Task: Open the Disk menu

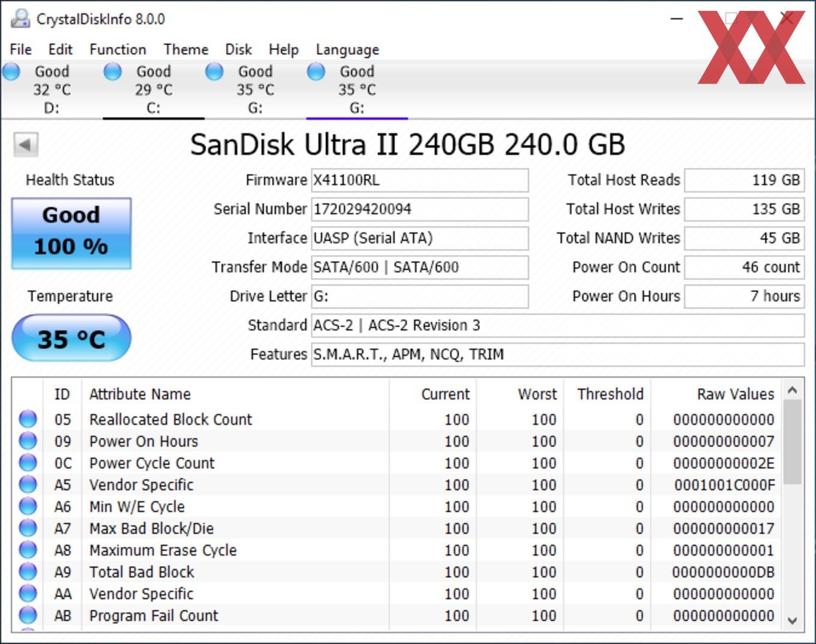Action: [238, 49]
